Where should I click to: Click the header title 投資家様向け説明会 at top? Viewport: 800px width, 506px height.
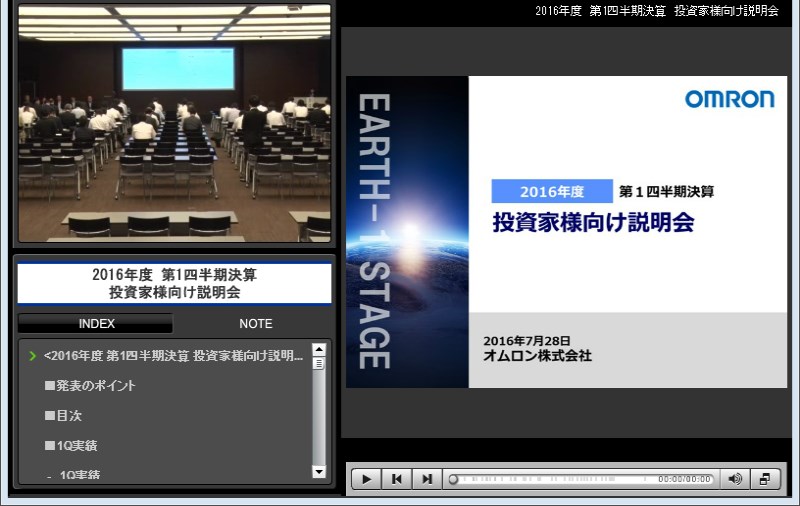726,11
